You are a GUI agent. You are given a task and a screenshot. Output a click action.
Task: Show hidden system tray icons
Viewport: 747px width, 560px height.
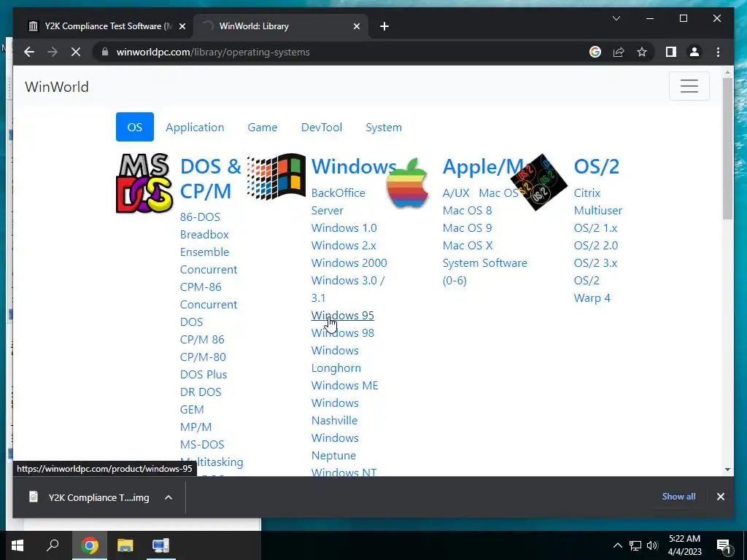pyautogui.click(x=617, y=545)
